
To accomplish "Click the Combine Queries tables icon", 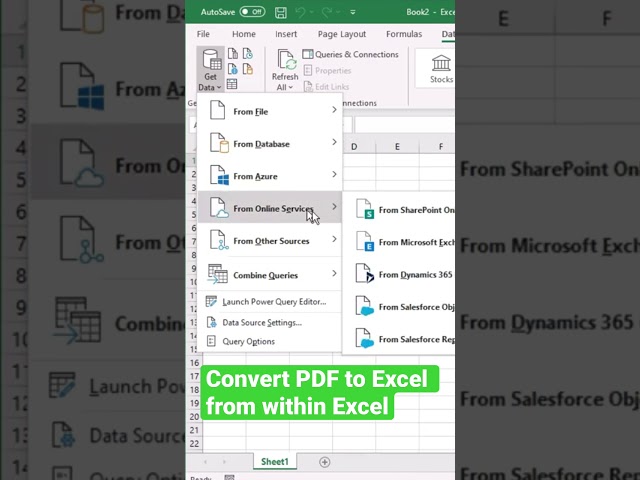I will point(217,273).
